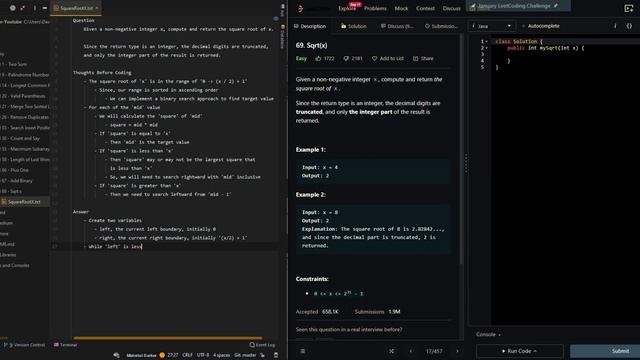Image resolution: width=640 pixels, height=360 pixels.
Task: Click the Share button
Action: pyautogui.click(x=423, y=58)
